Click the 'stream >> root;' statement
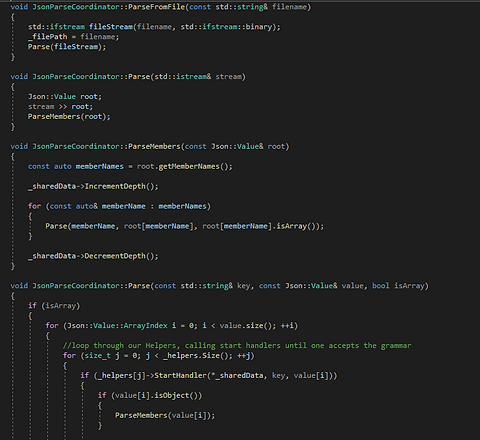Viewport: 480px width, 440px height. (60, 107)
